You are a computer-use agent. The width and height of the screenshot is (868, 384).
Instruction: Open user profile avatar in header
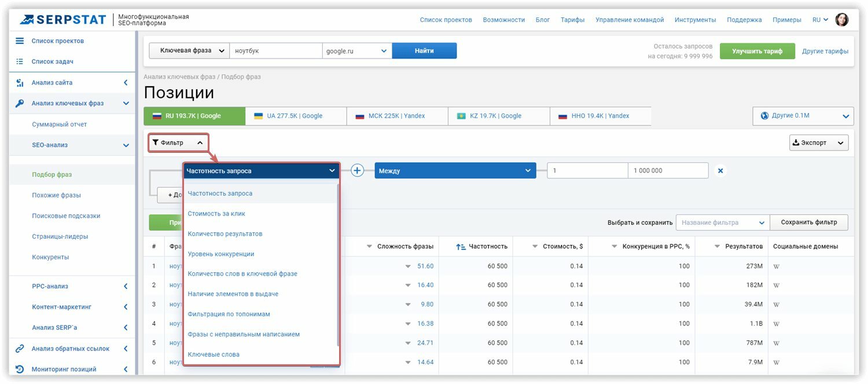click(x=842, y=20)
